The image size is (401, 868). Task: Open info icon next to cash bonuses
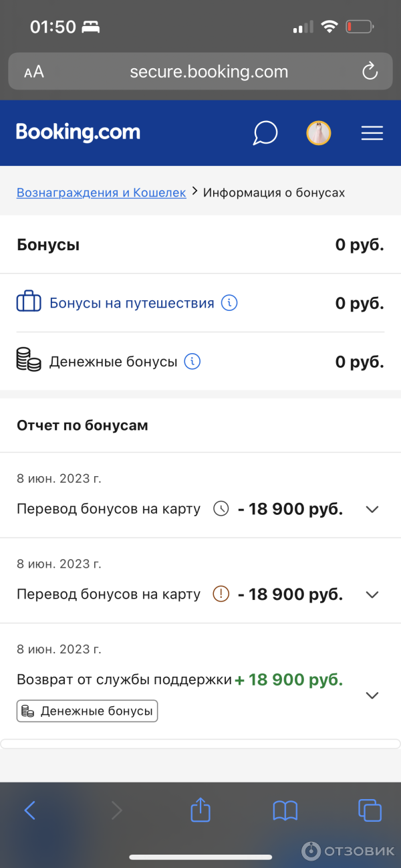tap(192, 362)
